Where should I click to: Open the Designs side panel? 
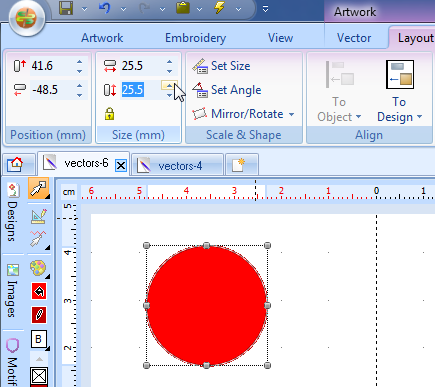tap(13, 213)
